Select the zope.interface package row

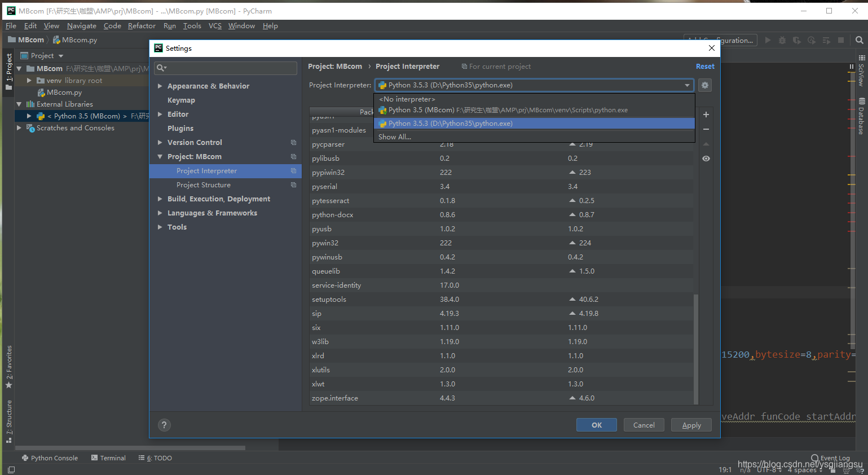501,398
